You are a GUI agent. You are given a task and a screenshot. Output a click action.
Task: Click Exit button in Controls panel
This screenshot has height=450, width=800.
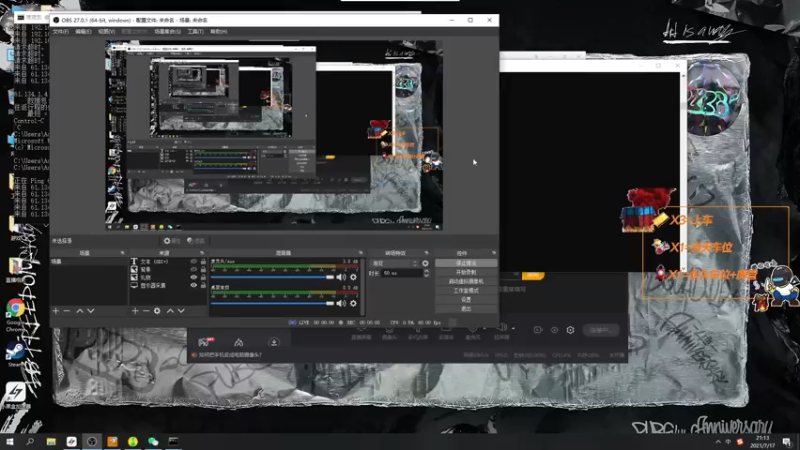[x=466, y=309]
